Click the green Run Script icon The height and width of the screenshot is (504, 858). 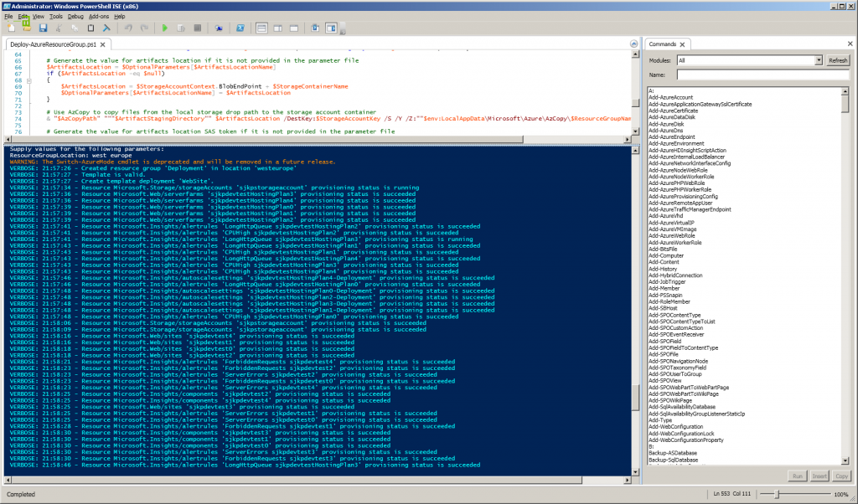tap(165, 28)
